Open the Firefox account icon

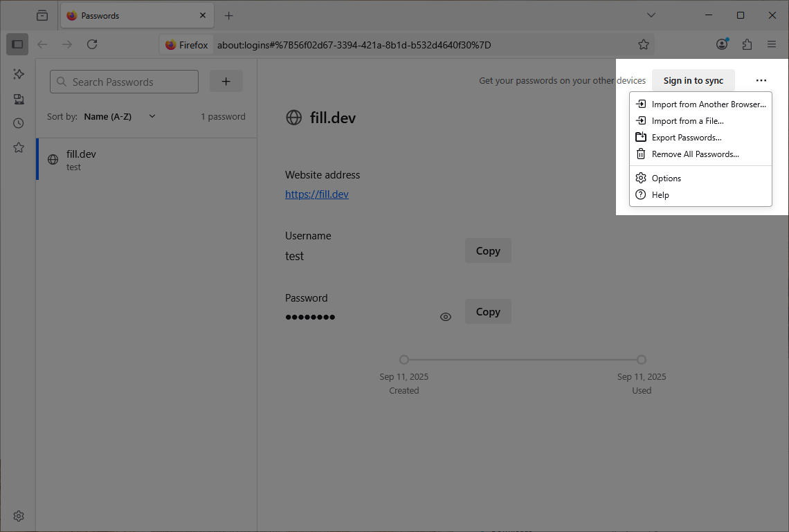coord(722,44)
